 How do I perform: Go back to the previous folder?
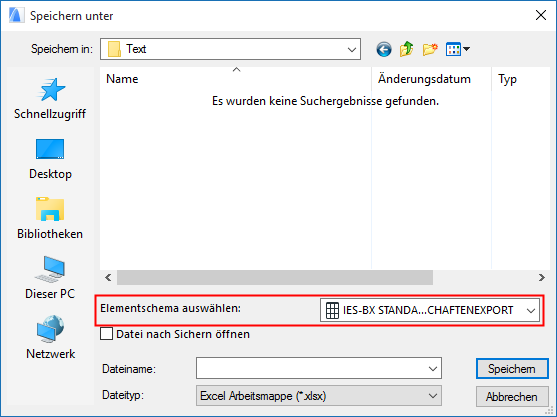click(x=384, y=49)
